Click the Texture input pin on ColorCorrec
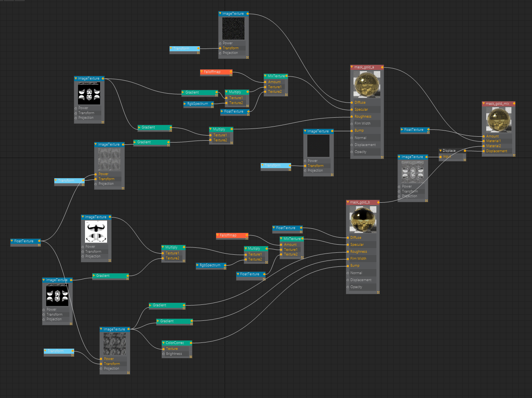Viewport: 532px width, 398px height. coord(163,349)
